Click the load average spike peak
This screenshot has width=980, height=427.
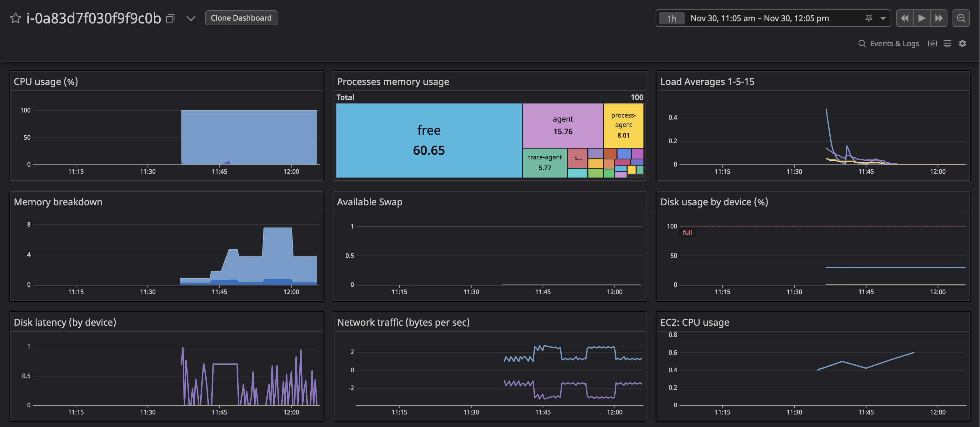826,110
